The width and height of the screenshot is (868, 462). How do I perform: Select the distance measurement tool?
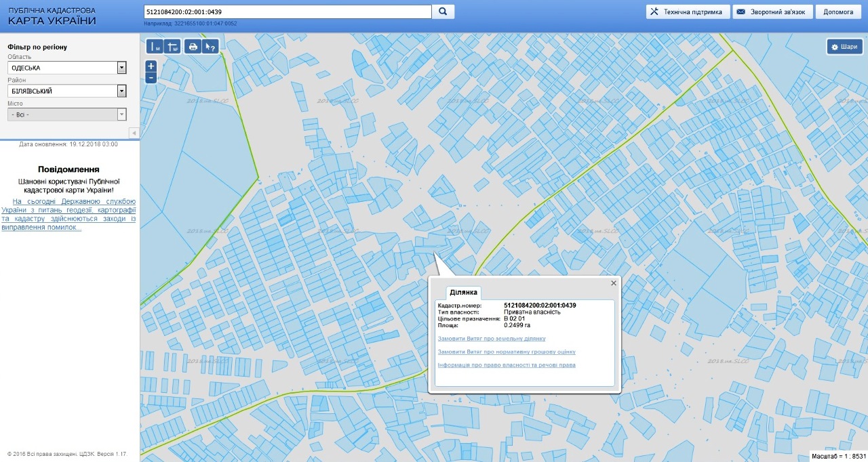pyautogui.click(x=155, y=47)
